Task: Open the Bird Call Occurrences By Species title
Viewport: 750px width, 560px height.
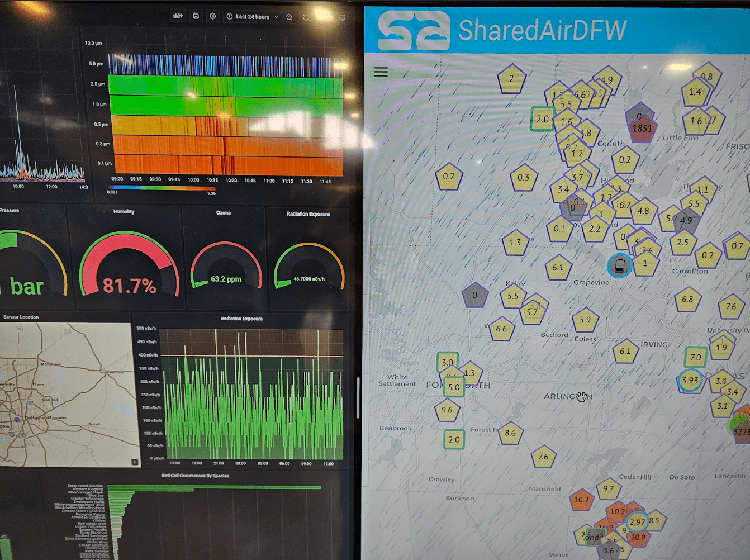Action: (x=195, y=476)
